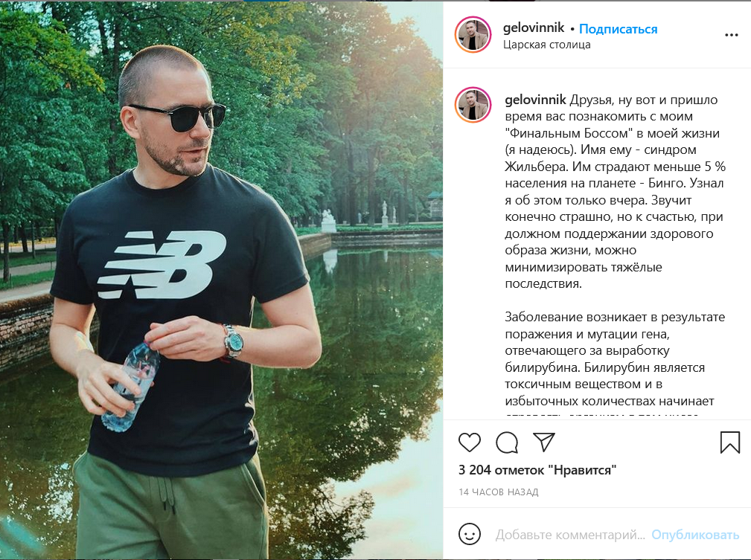This screenshot has width=751, height=560.
Task: Focus the Добавьте комментарий input field
Action: coord(570,535)
